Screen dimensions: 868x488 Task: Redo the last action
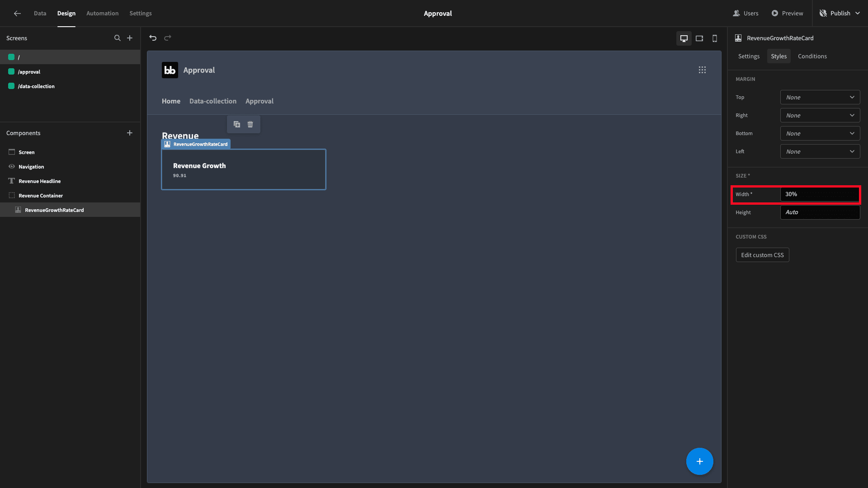(168, 38)
